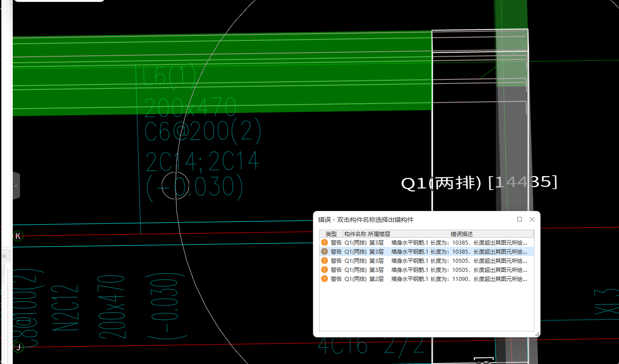Click the 第2层 floor cell
Screen dimensions: 619x364
point(376,279)
